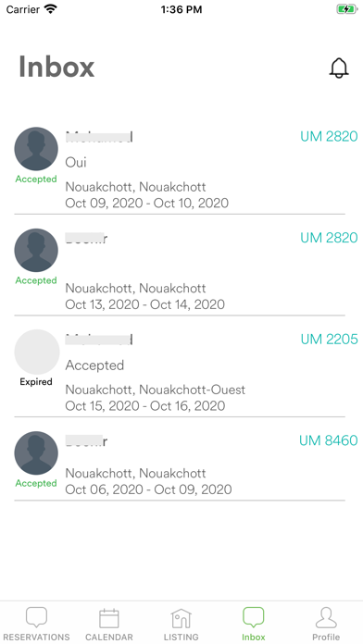Tap the avatar of the Oct 13 conversation
The height and width of the screenshot is (644, 363).
(x=36, y=250)
